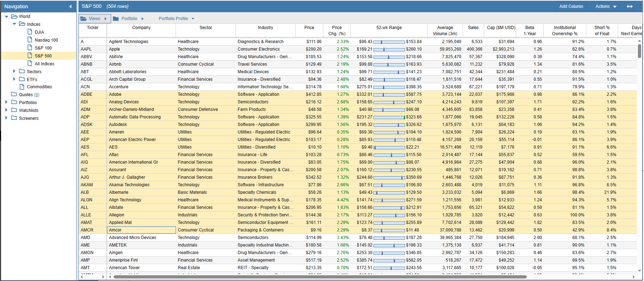Sort by Average Volume (3m) header
This screenshot has width=644, height=281.
click(445, 30)
